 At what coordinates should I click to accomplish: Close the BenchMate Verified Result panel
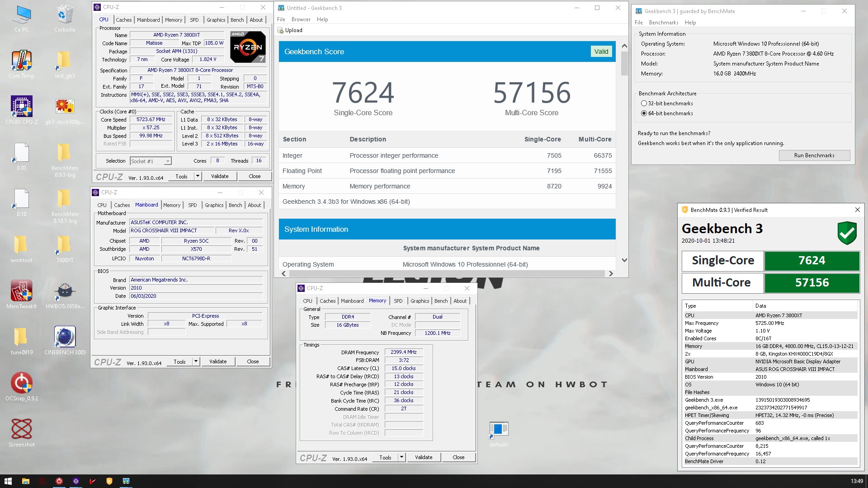point(858,210)
